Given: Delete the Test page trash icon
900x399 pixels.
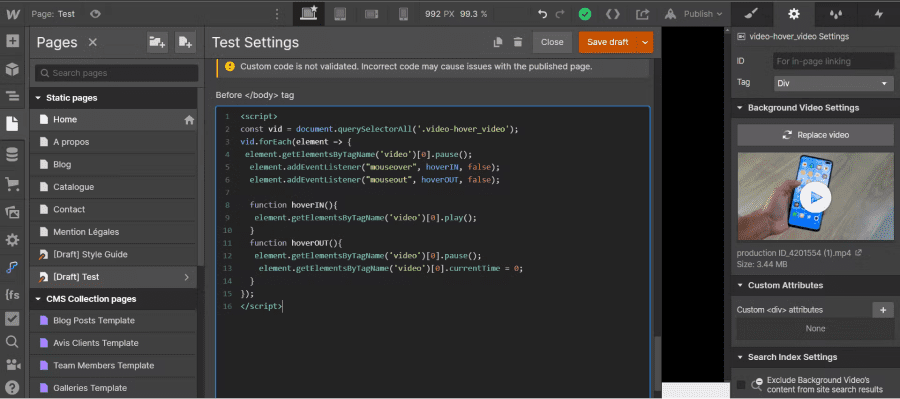Looking at the screenshot, I should [x=518, y=42].
